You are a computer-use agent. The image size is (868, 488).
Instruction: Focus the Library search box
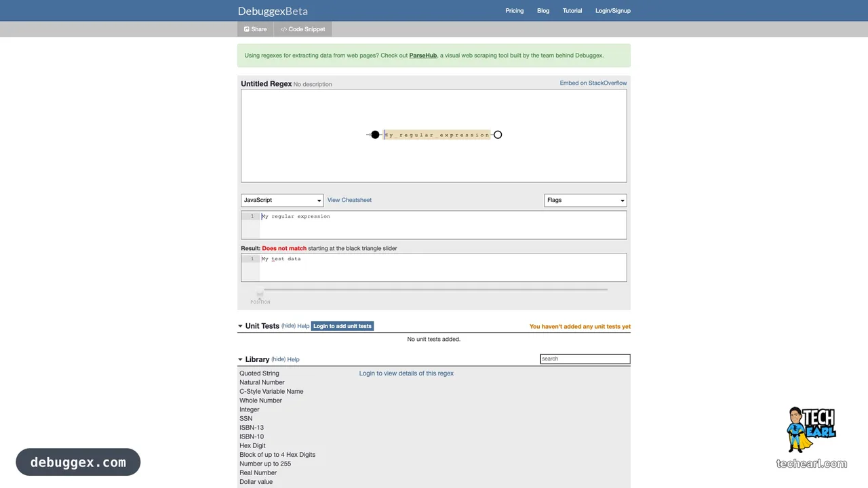coord(585,359)
